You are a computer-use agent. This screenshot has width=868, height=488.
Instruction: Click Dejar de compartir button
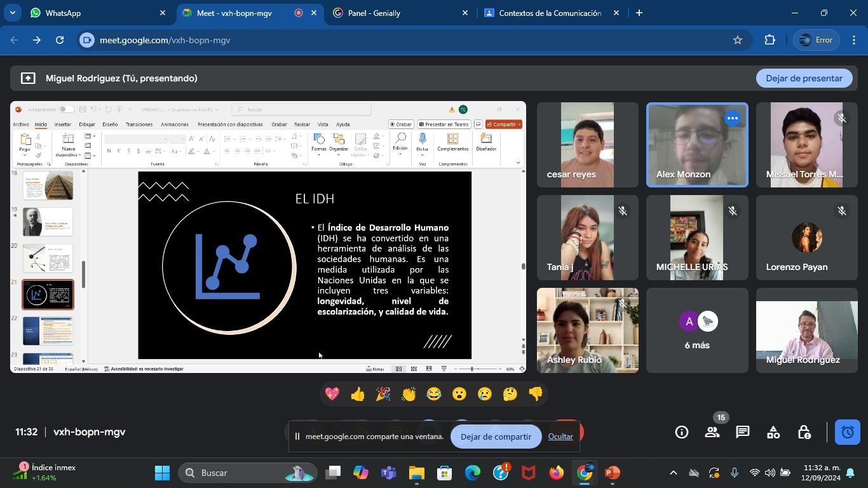[x=496, y=437]
